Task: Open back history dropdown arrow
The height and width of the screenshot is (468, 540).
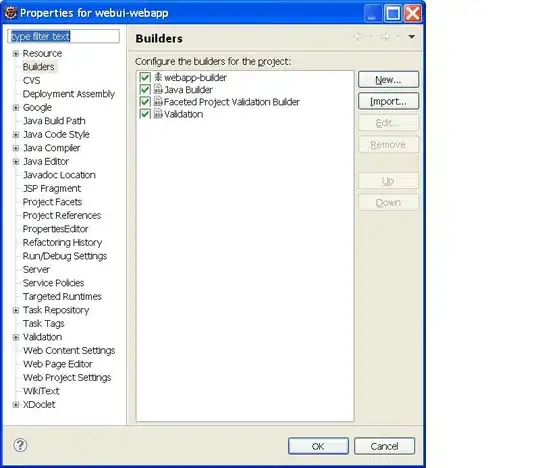Action: (x=371, y=36)
